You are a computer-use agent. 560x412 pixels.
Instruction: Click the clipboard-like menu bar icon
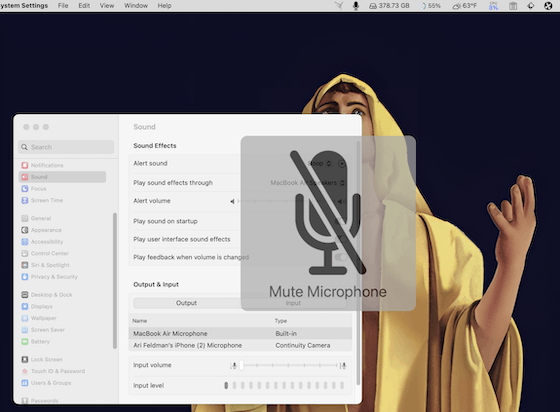pyautogui.click(x=513, y=6)
